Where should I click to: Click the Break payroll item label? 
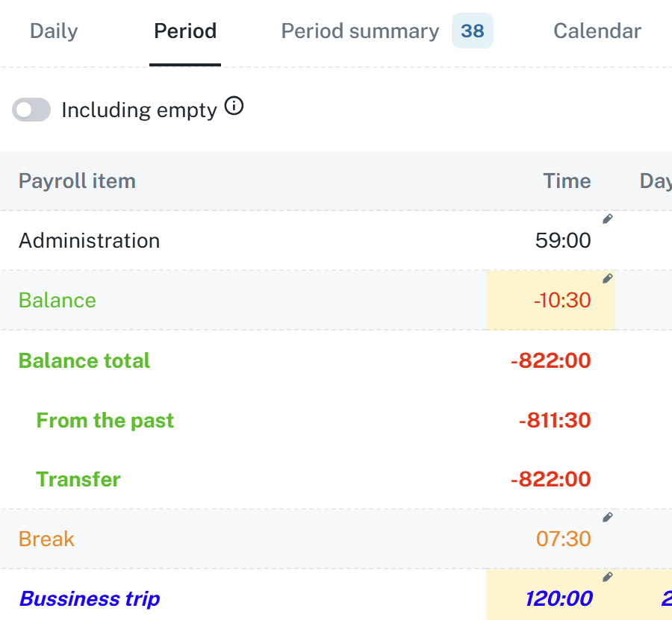click(46, 539)
